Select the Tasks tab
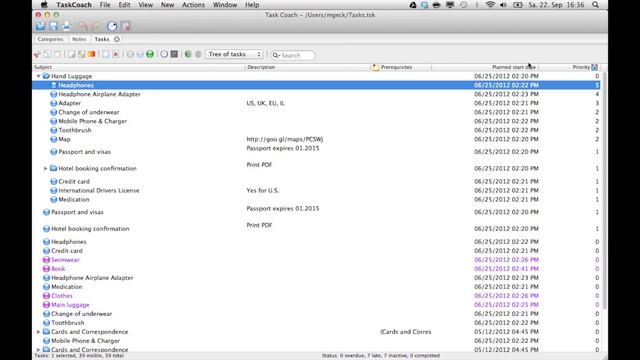Screen dimensions: 640x360 102,39
